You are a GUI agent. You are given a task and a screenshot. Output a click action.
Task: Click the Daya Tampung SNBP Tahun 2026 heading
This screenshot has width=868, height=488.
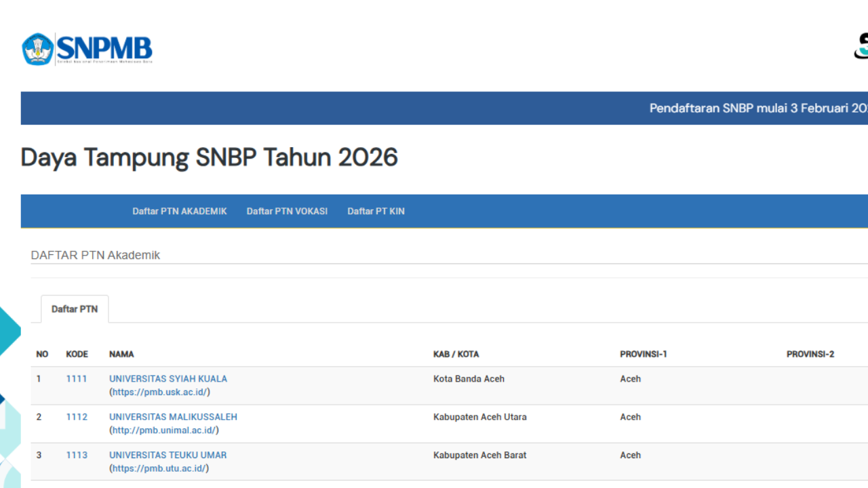point(209,157)
